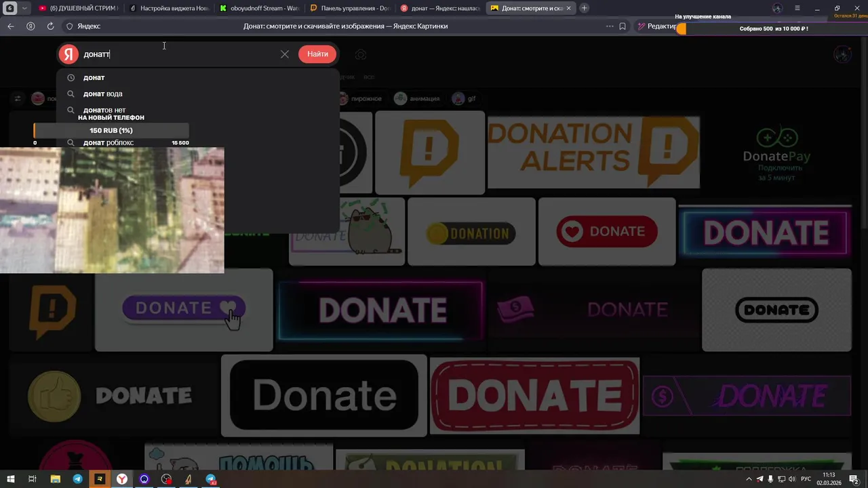Open the yellow DONATION coin image

coord(471,232)
